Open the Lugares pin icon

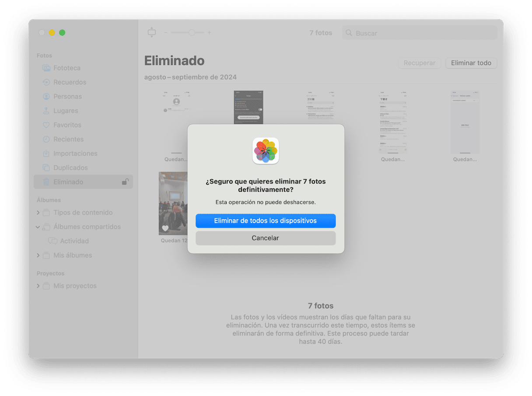click(x=46, y=111)
